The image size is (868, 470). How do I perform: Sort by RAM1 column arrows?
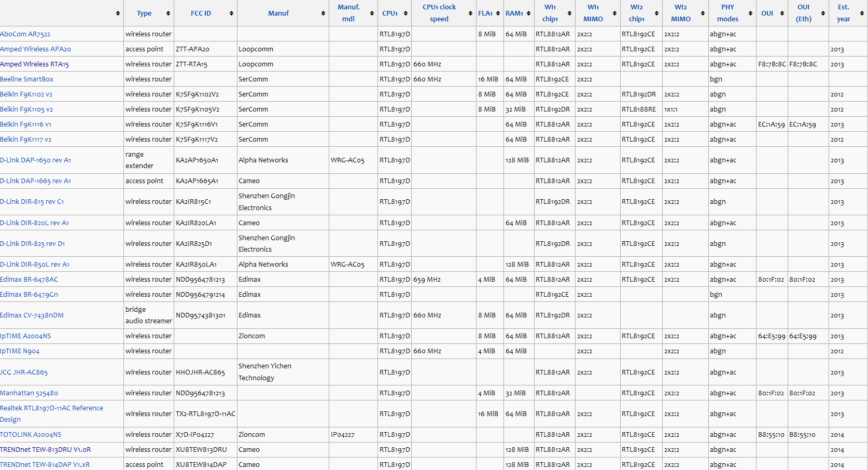(x=528, y=13)
